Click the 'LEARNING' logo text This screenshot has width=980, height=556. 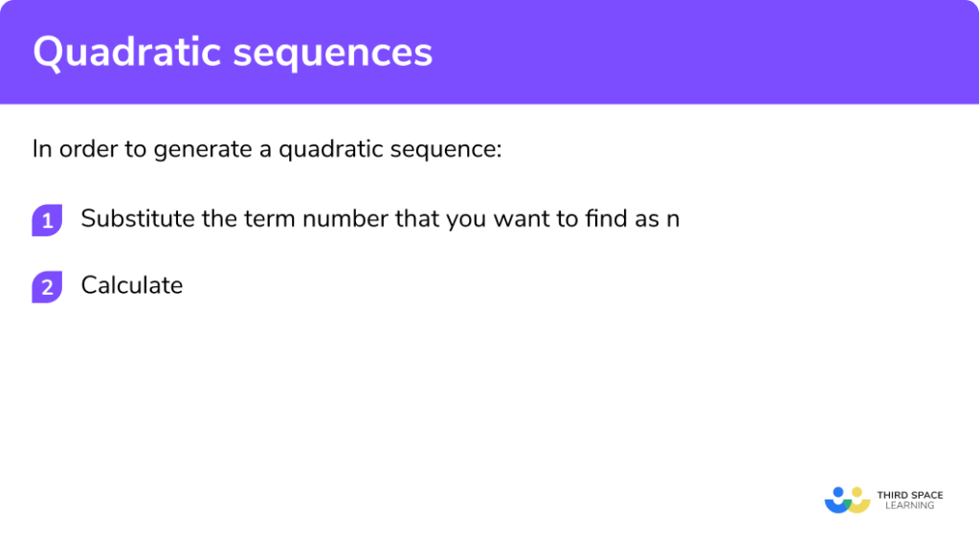909,506
